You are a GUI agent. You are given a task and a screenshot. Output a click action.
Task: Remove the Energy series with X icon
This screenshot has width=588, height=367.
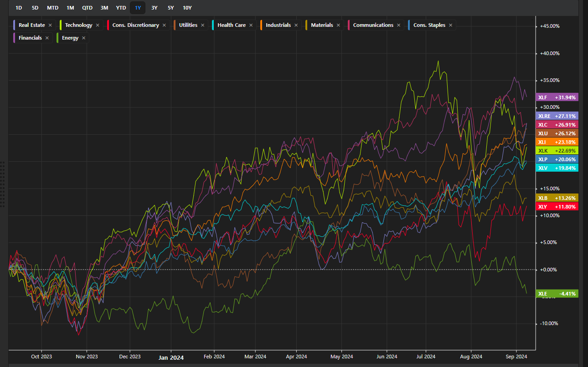(x=84, y=38)
